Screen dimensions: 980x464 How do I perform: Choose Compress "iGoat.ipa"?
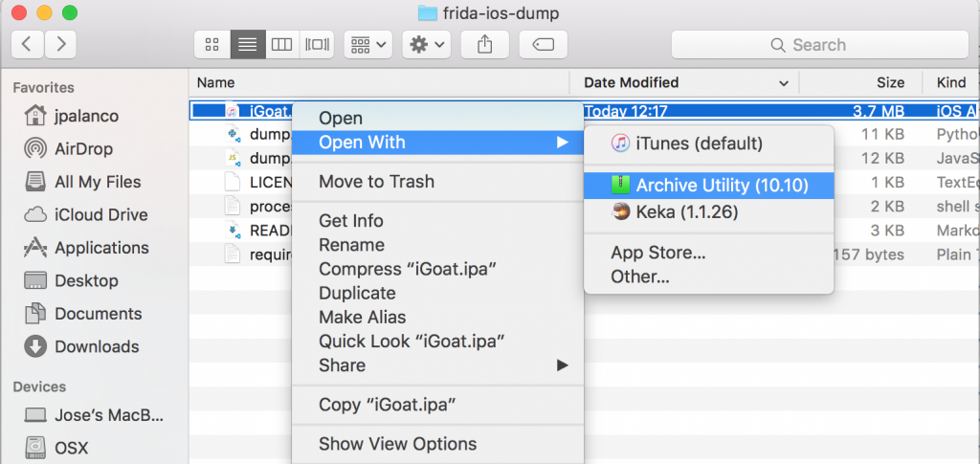pyautogui.click(x=438, y=269)
